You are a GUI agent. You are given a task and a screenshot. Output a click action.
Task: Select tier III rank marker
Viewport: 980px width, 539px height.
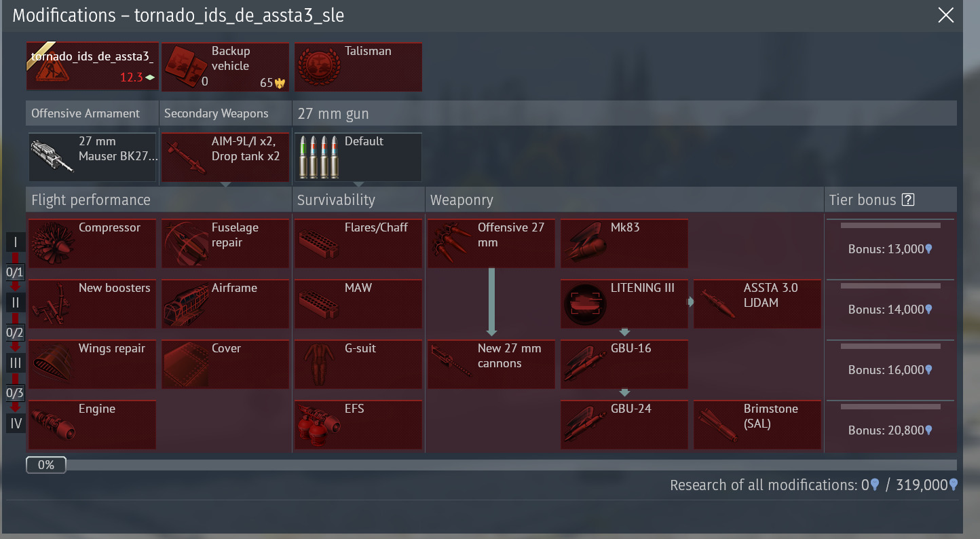16,363
